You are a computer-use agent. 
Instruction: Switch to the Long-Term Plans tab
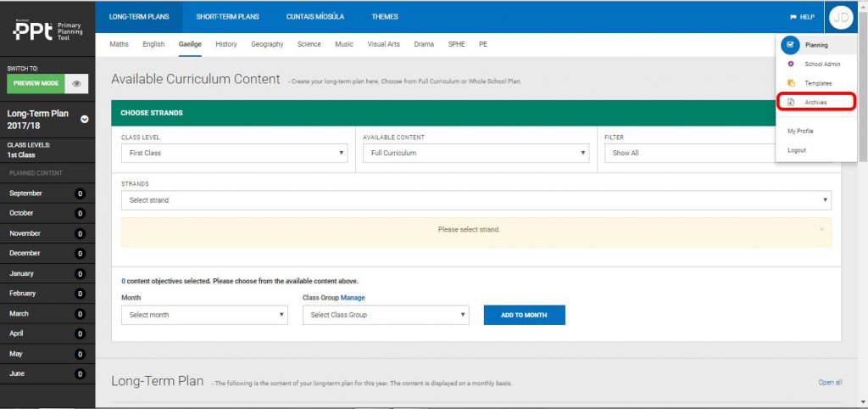139,17
